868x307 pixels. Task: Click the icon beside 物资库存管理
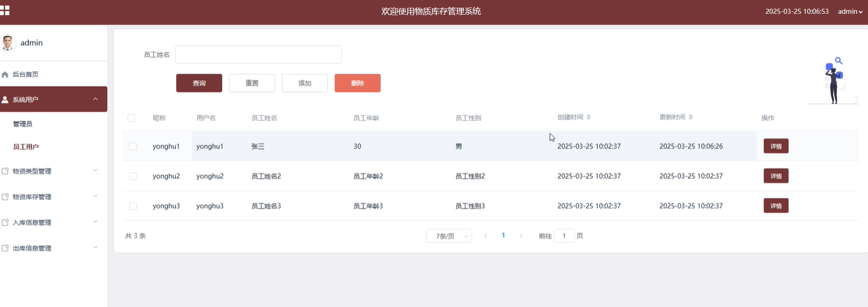[x=5, y=197]
